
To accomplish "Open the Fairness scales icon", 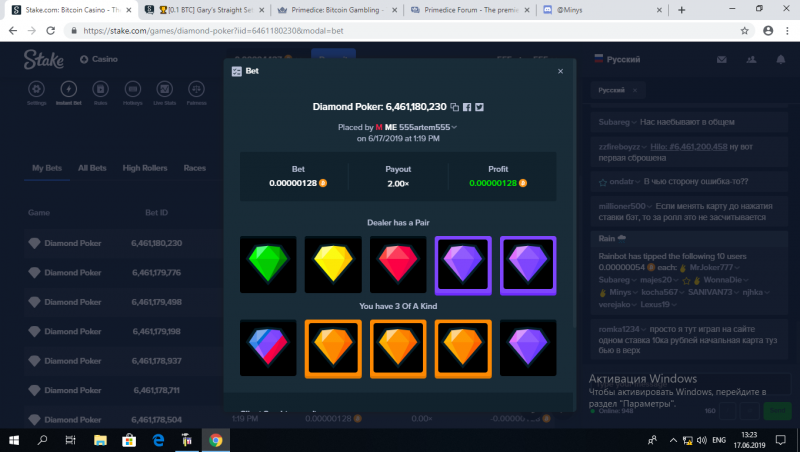I will (x=196, y=89).
